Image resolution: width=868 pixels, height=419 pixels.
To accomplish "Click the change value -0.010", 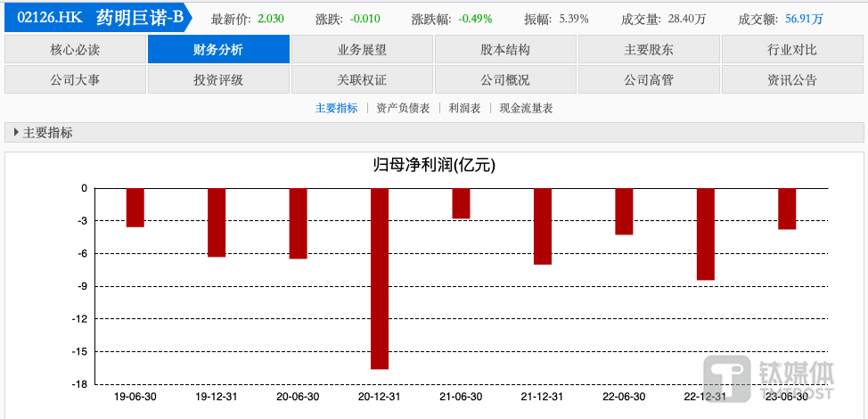I will (364, 19).
